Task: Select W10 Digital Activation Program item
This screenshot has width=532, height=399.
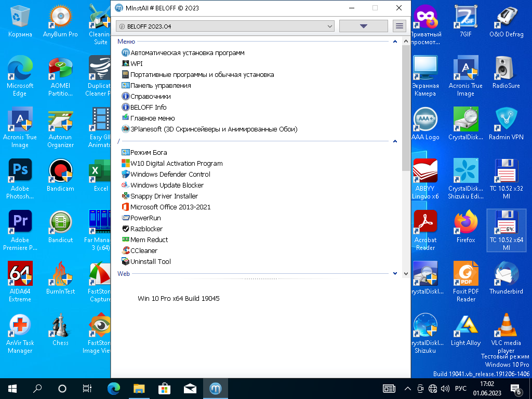Action: (172, 163)
